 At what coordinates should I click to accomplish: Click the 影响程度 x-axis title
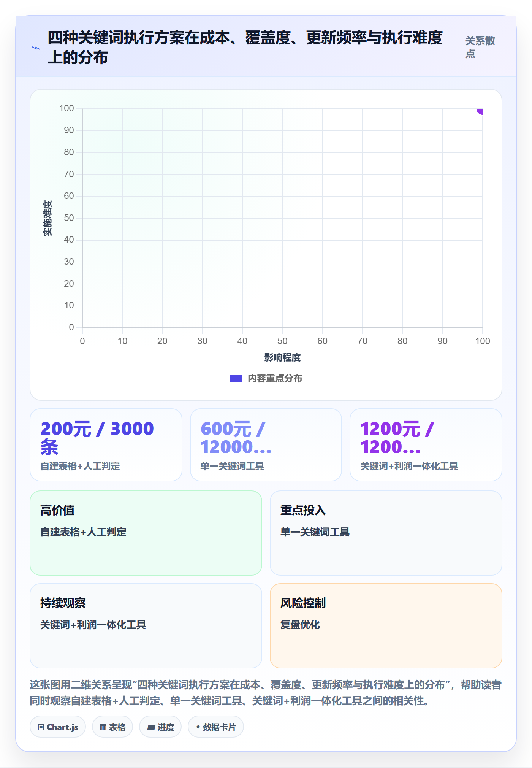282,357
